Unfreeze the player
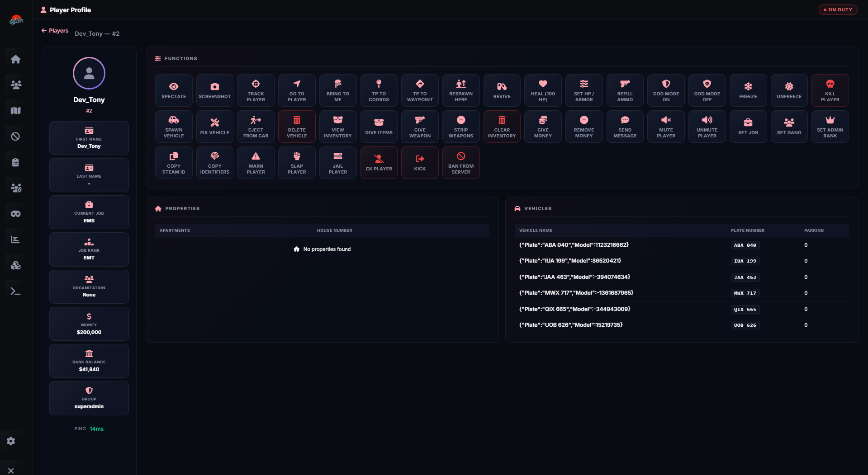 click(x=789, y=90)
